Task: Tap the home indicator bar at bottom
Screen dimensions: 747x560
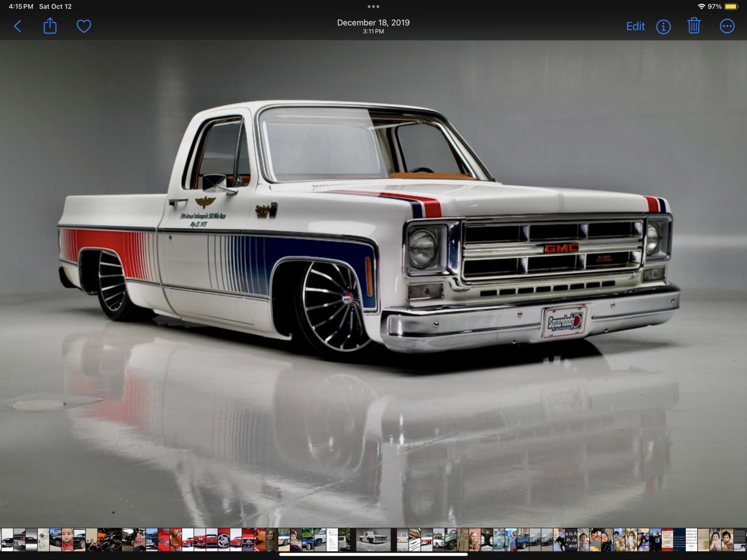Action: 373,554
